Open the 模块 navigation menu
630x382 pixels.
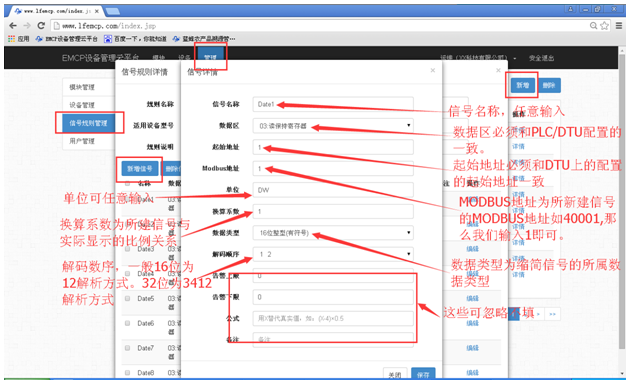(159, 58)
